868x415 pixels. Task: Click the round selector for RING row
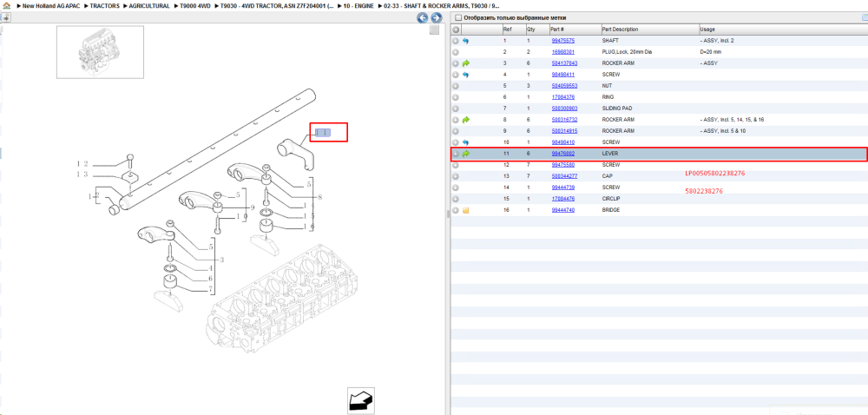tap(456, 97)
